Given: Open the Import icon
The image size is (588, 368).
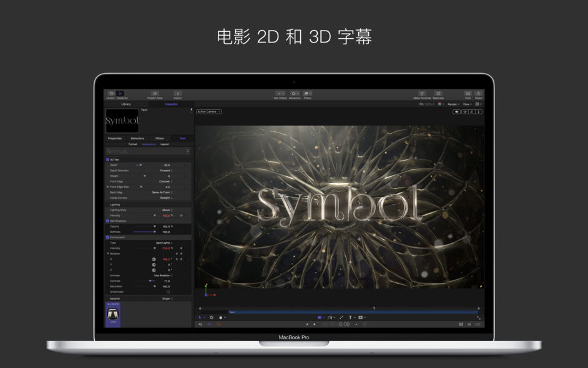Looking at the screenshot, I should click(x=179, y=92).
